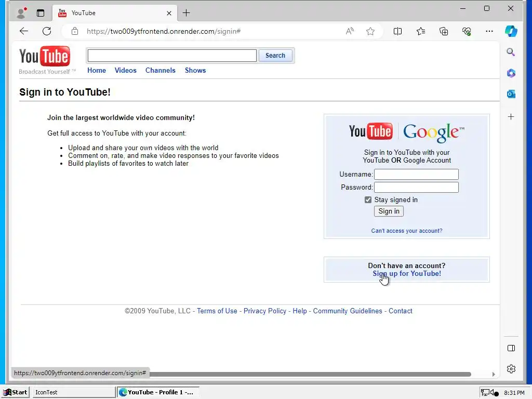Screen dimensions: 532x399
Task: Open the profile avatar icon
Action: coord(22,13)
